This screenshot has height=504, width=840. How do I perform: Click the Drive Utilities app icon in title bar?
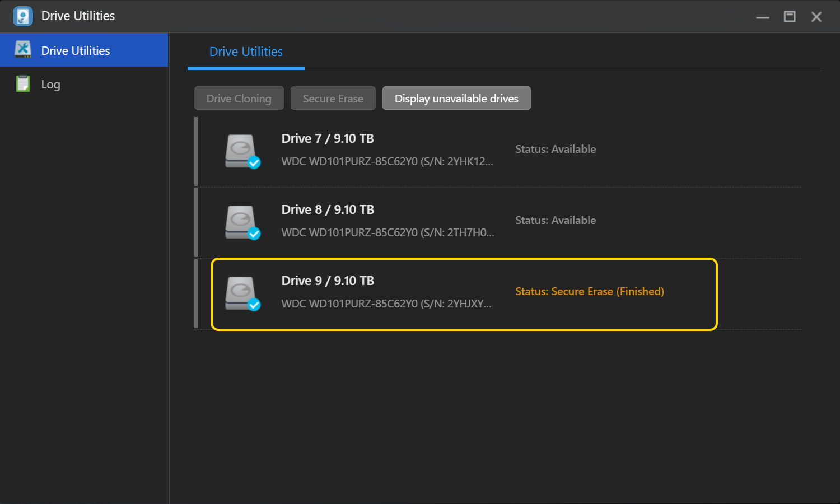(23, 16)
